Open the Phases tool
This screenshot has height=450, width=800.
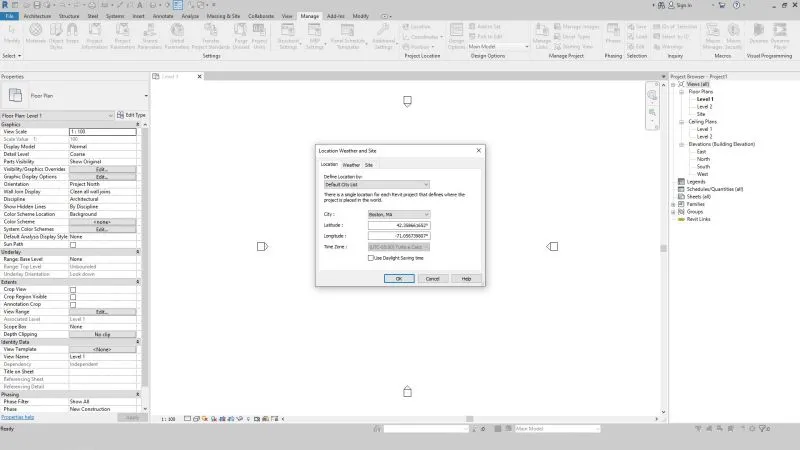tap(613, 34)
